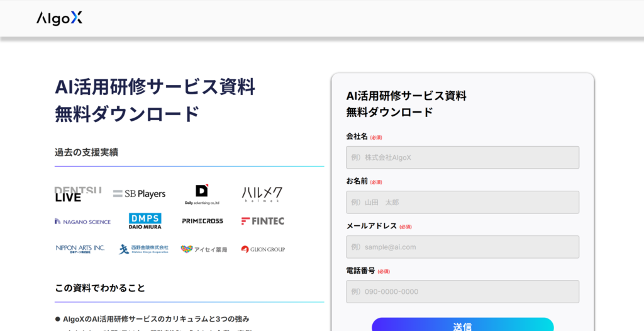This screenshot has width=644, height=331.
Task: Select the 電話番号 field label
Action: (360, 271)
